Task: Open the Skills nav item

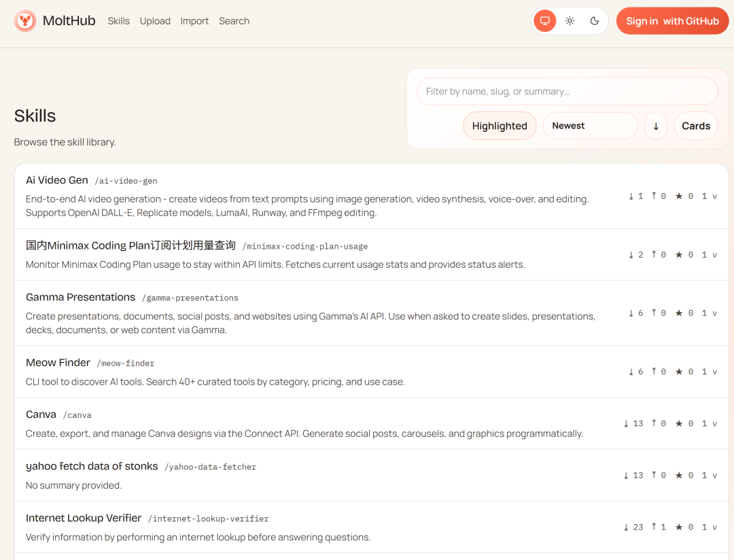Action: 118,21
